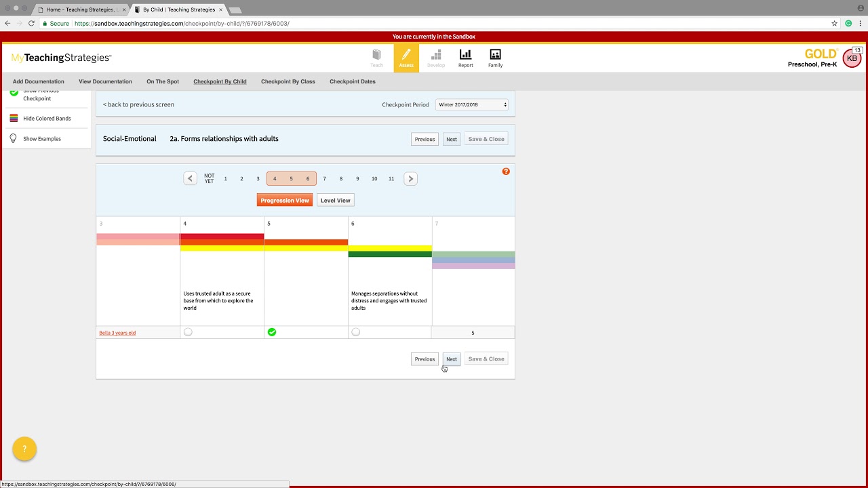Click the top Next button

tap(452, 139)
